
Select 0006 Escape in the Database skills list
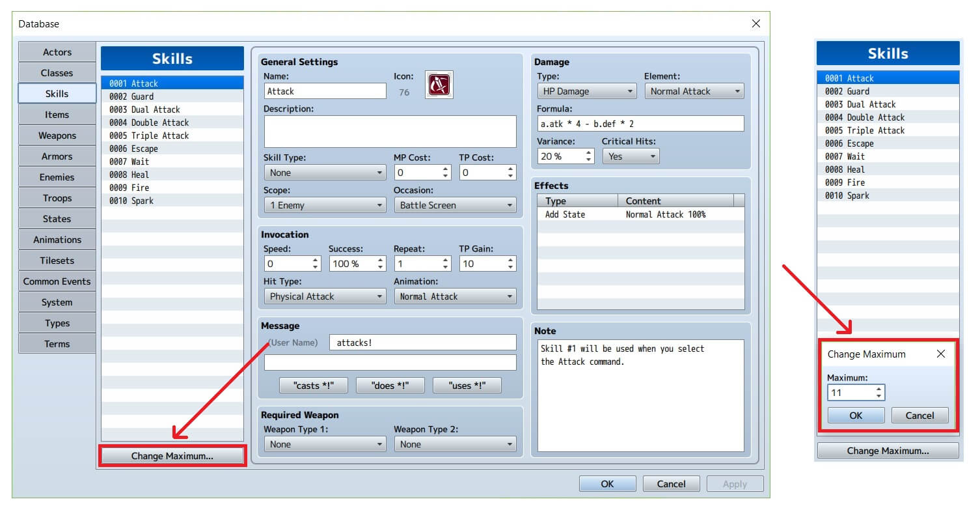point(172,149)
